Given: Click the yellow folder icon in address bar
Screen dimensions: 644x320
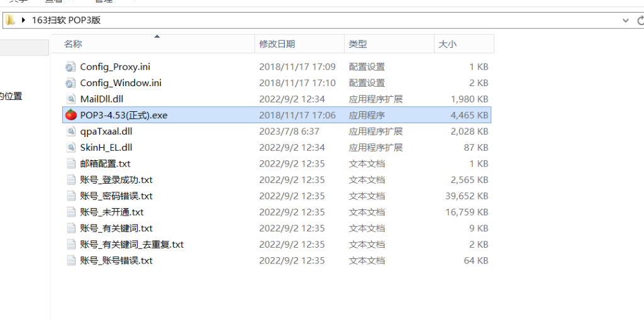Looking at the screenshot, I should pos(10,20).
